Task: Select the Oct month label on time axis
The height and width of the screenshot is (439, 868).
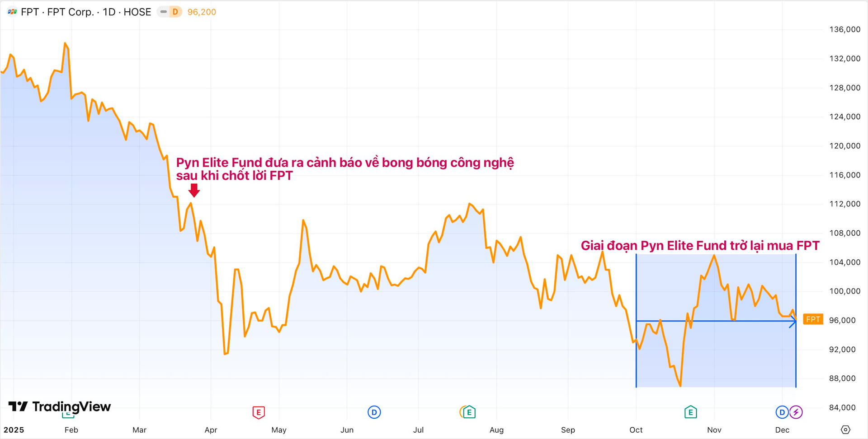Action: click(636, 430)
